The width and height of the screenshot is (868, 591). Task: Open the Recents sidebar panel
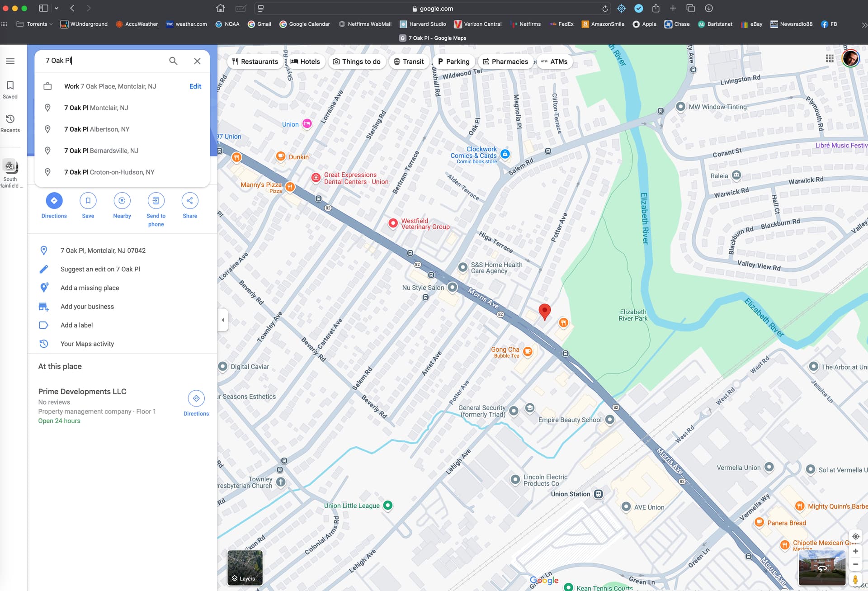(10, 123)
